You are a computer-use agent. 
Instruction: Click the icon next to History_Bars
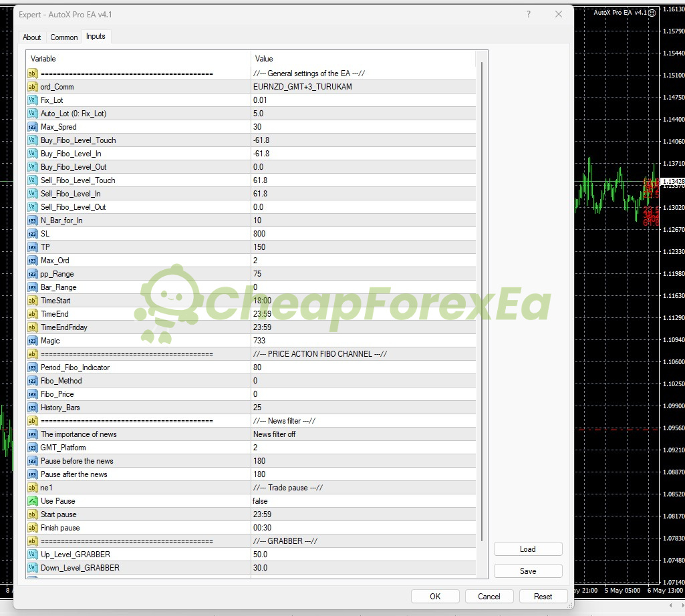click(33, 408)
